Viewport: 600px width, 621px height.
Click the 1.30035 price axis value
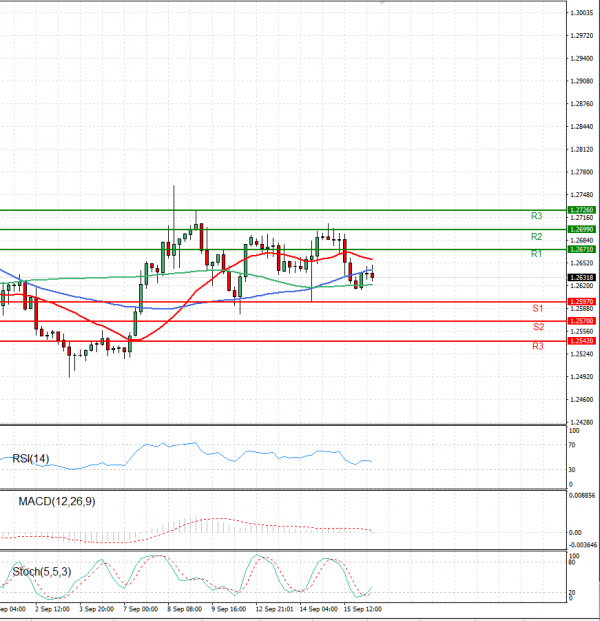click(x=581, y=13)
